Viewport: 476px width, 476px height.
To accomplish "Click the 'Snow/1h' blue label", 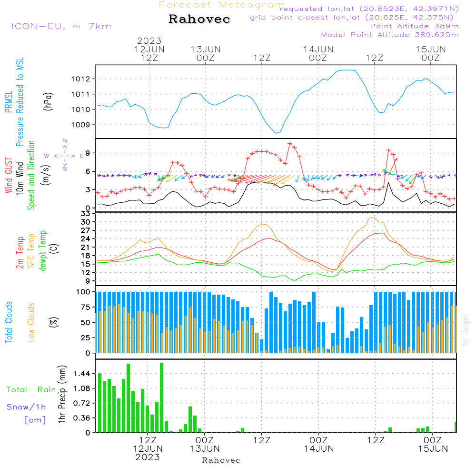I will 26,407.
